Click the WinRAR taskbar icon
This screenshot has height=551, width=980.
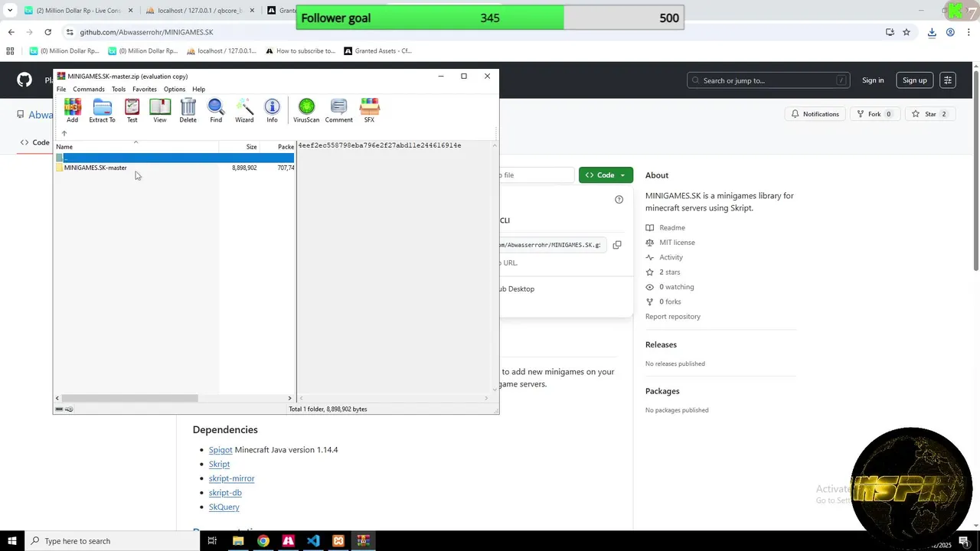[363, 541]
